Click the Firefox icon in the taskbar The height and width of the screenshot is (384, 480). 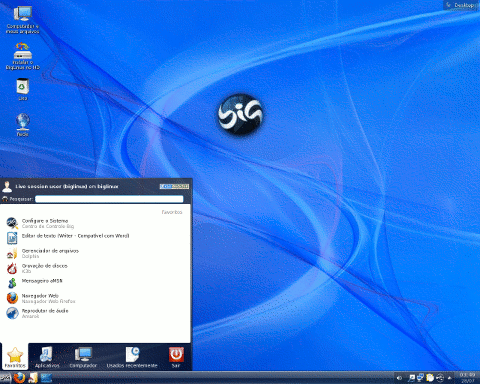click(19, 378)
